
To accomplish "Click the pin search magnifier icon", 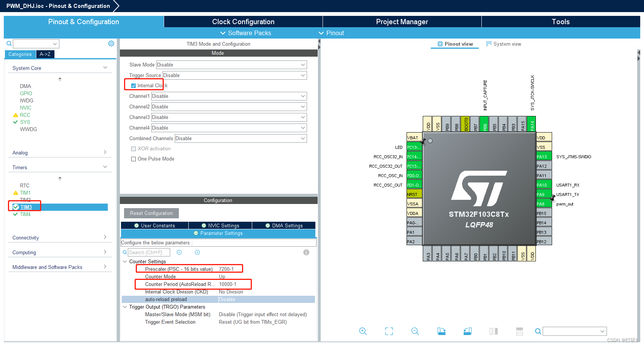I will [x=538, y=331].
